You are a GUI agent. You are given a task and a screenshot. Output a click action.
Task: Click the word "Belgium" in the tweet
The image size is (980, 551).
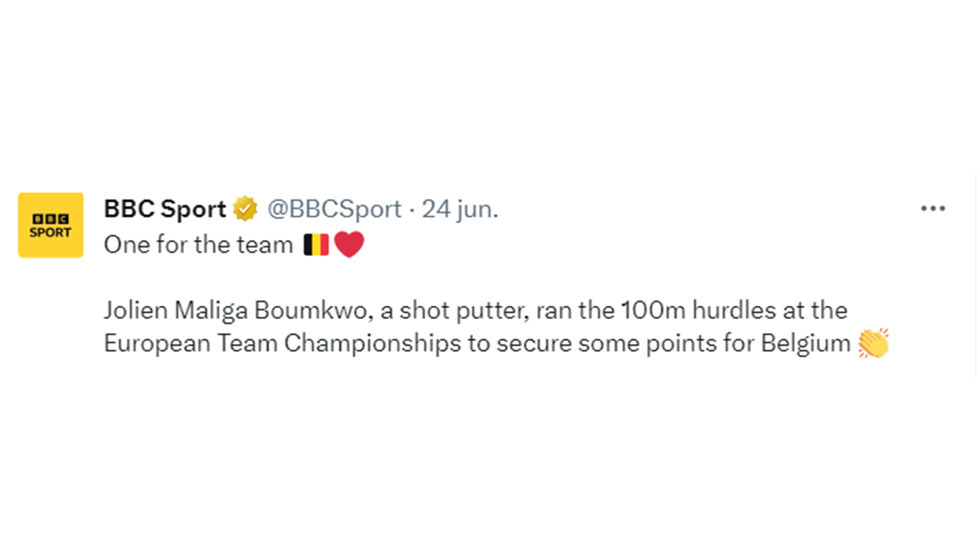(805, 343)
